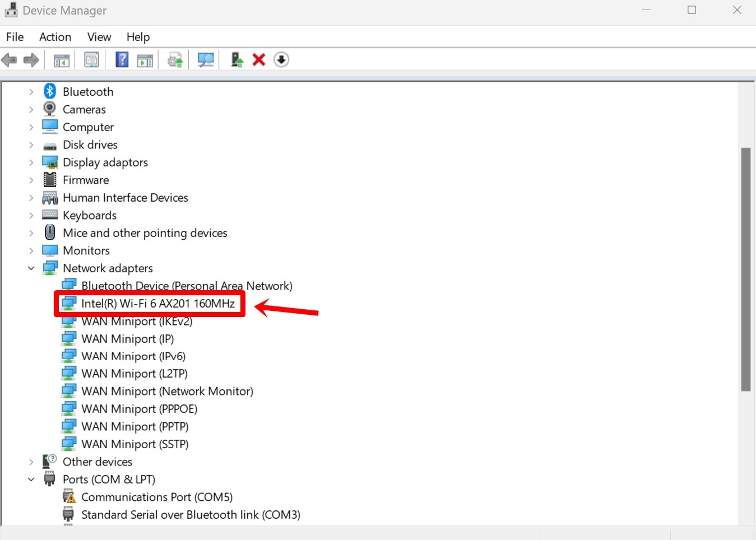The height and width of the screenshot is (540, 756).
Task: Expand the Cameras category
Action: (x=31, y=109)
